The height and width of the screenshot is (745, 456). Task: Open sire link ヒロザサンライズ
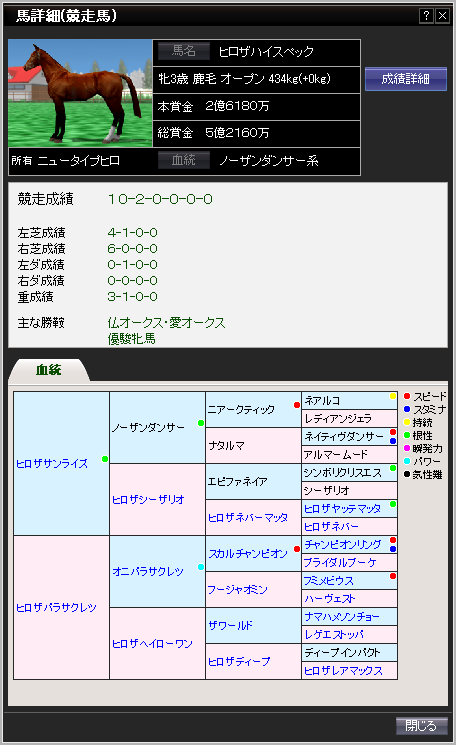click(x=52, y=464)
